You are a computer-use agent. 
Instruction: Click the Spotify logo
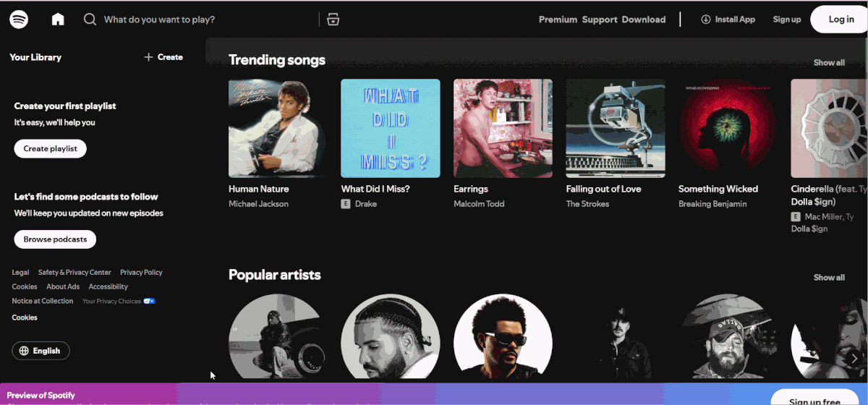19,20
